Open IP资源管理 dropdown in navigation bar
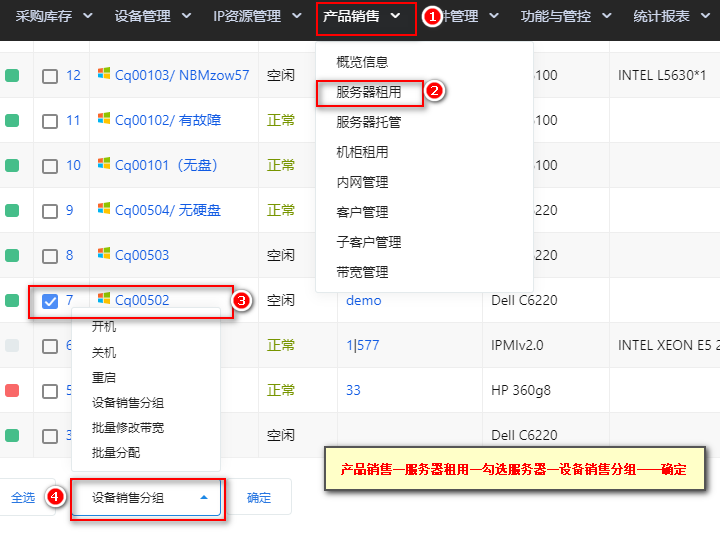The image size is (720, 538). [x=256, y=17]
